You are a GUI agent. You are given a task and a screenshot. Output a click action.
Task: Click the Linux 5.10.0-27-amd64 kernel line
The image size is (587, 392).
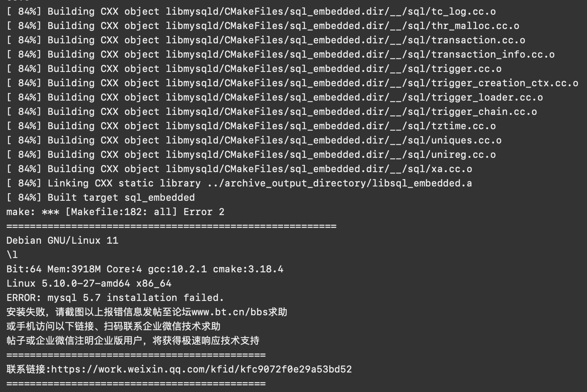click(89, 283)
